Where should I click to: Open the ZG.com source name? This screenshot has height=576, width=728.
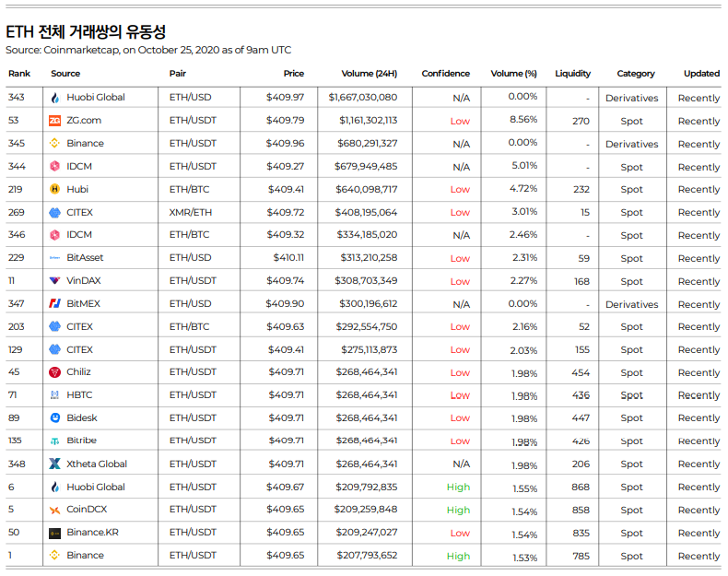pyautogui.click(x=84, y=120)
